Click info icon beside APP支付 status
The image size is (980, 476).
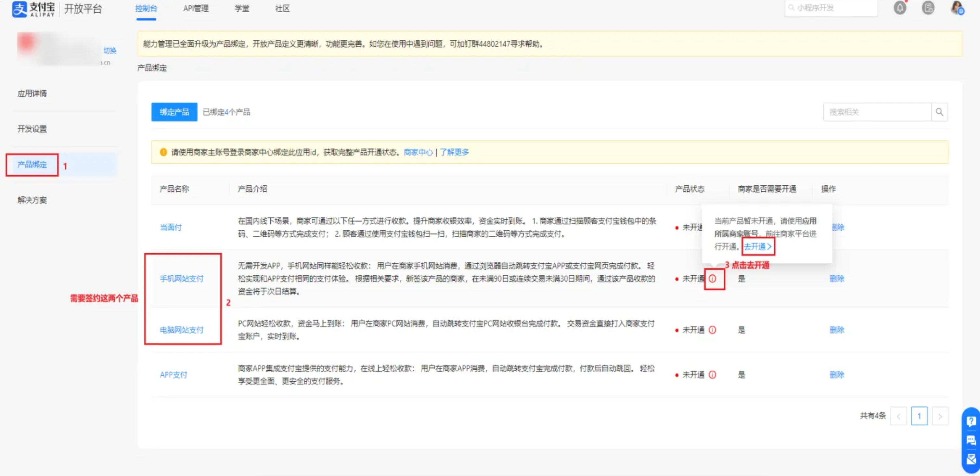click(712, 375)
